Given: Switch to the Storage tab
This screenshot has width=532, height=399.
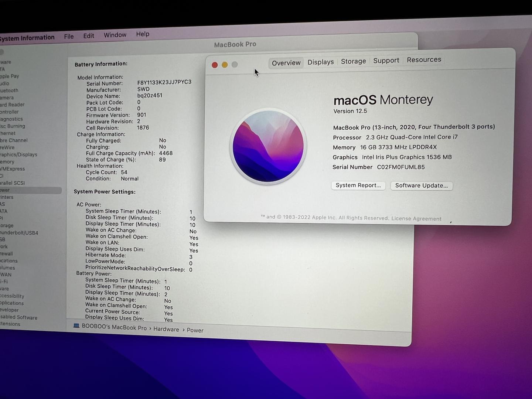Looking at the screenshot, I should coord(353,61).
